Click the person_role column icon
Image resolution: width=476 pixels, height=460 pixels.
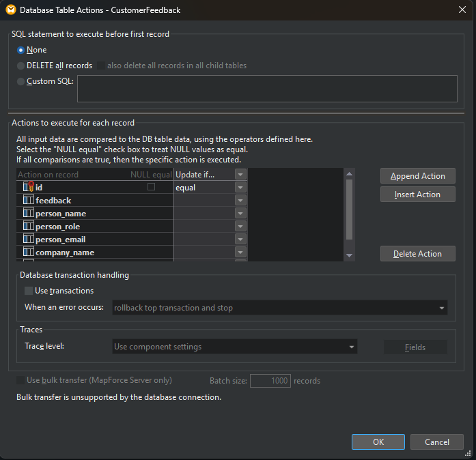click(29, 226)
